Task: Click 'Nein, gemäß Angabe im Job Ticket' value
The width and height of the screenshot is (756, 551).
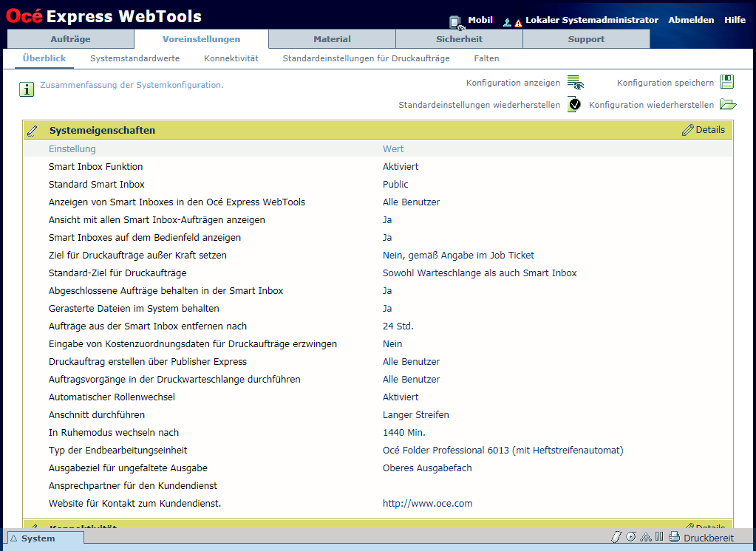Action: pos(458,256)
